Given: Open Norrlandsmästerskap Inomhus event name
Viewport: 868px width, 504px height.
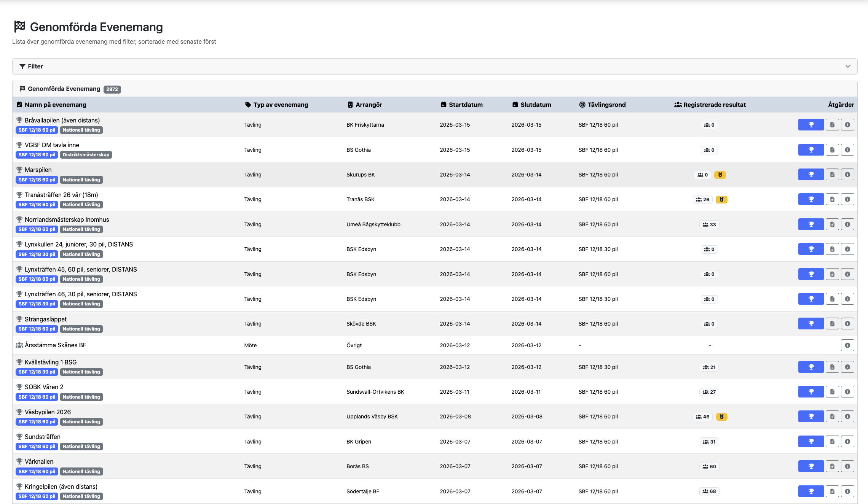Looking at the screenshot, I should pyautogui.click(x=67, y=219).
